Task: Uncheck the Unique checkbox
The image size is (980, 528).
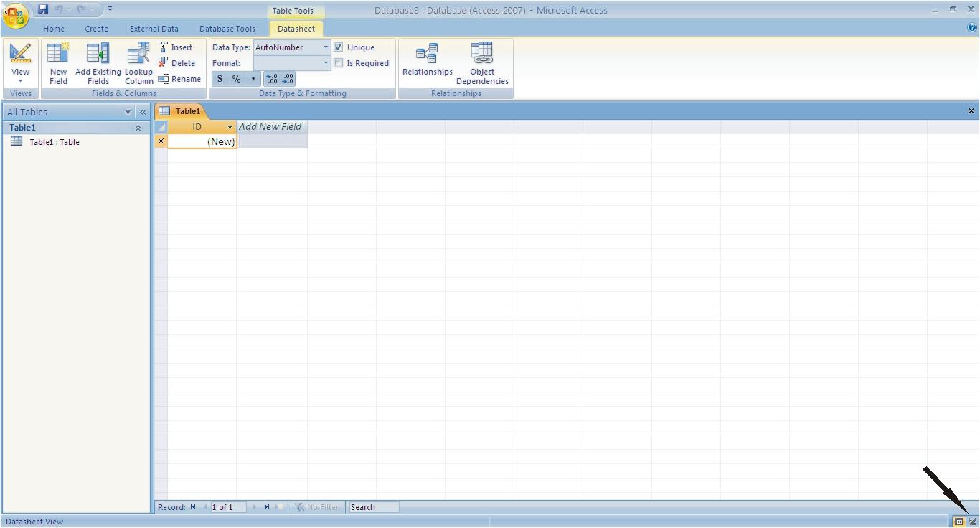Action: click(339, 47)
